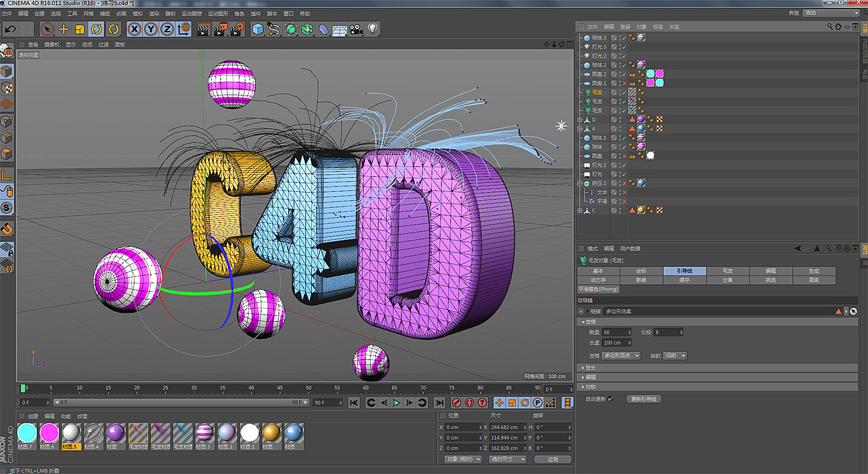Image resolution: width=868 pixels, height=474 pixels.
Task: Click Render to Picture Viewer icon
Action: click(x=220, y=29)
